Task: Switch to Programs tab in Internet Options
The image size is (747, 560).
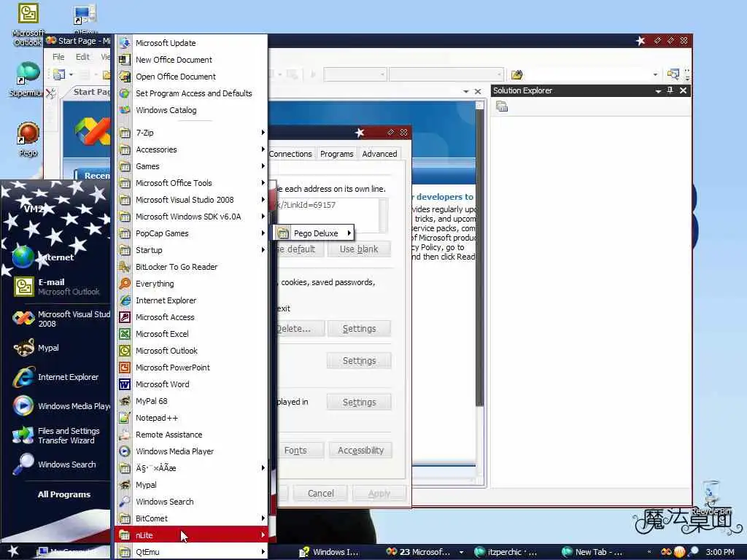Action: point(337,154)
